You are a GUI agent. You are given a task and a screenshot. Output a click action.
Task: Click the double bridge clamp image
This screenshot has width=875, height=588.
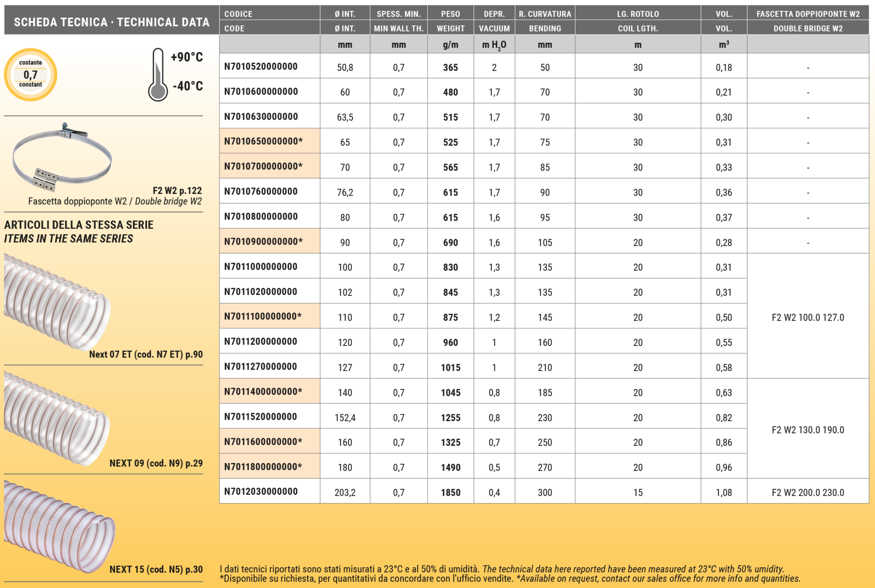click(x=62, y=157)
